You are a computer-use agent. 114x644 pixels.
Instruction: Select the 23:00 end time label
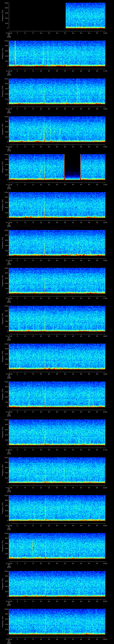[x=105, y=525]
